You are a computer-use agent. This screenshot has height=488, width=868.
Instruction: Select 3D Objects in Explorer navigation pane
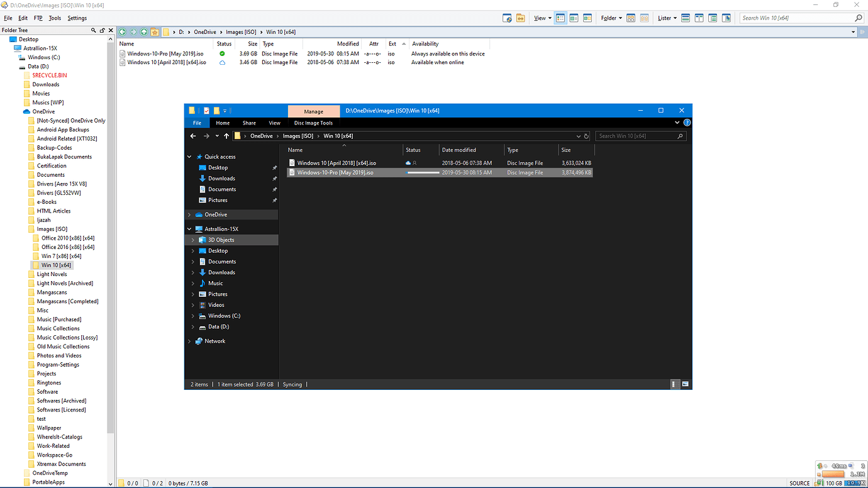(x=221, y=240)
